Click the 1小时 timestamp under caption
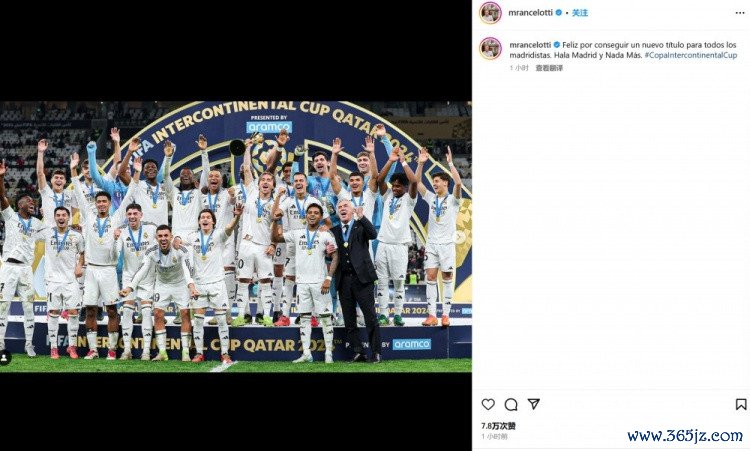 [x=519, y=68]
